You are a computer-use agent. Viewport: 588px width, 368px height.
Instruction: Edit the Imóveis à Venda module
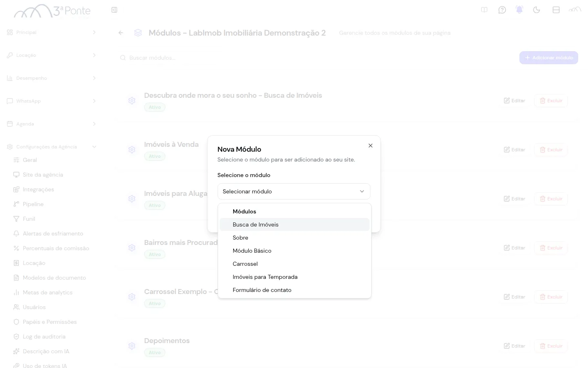514,150
